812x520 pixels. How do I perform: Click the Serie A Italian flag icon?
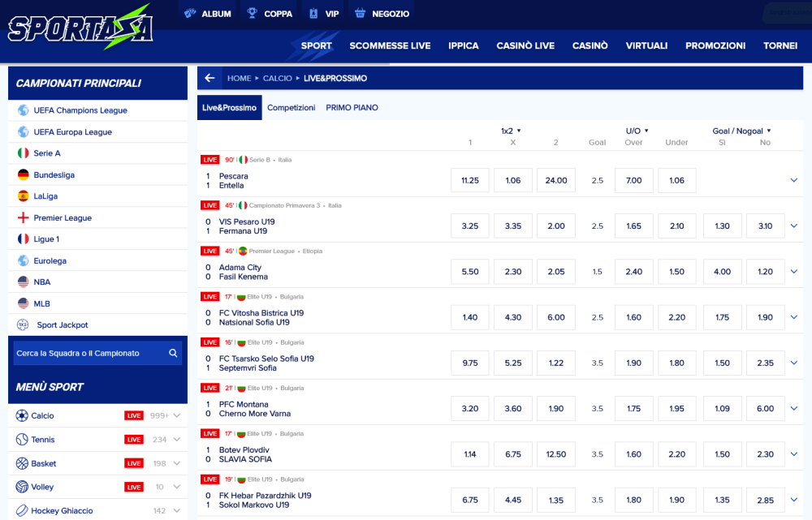point(24,153)
